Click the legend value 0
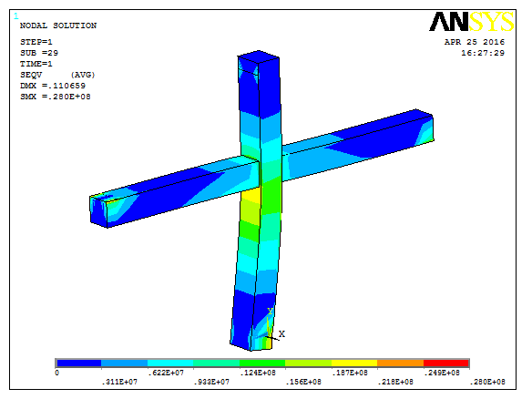Image resolution: width=532 pixels, height=399 pixels. pyautogui.click(x=57, y=373)
